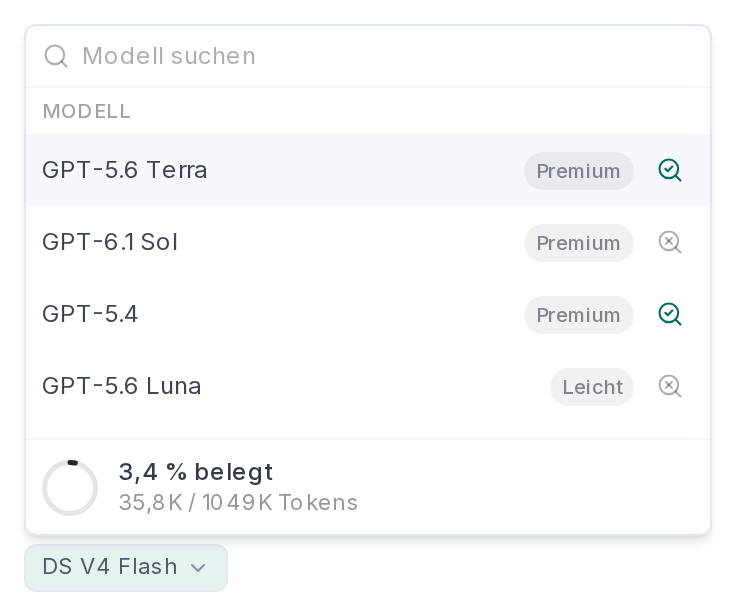Pick the GPT-5.4 model entry
The width and height of the screenshot is (736, 616).
point(368,315)
